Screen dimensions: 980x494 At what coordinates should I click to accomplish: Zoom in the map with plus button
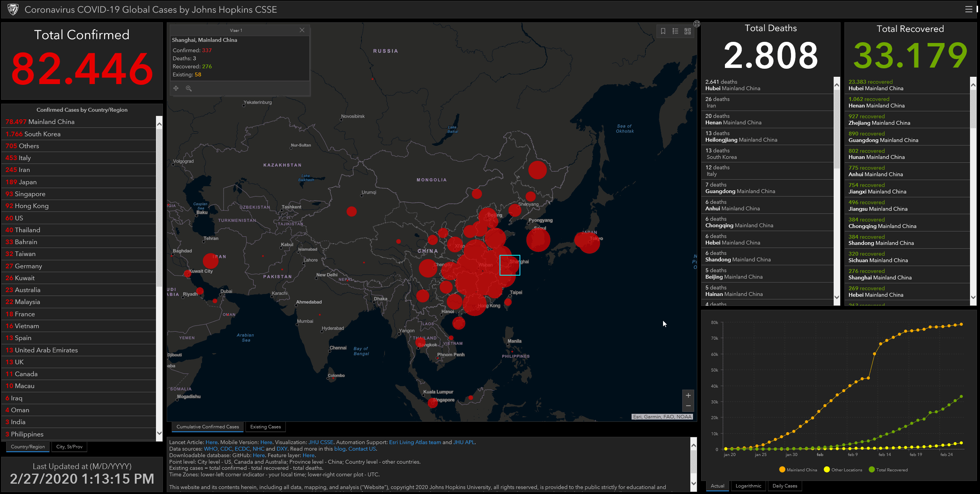(688, 395)
